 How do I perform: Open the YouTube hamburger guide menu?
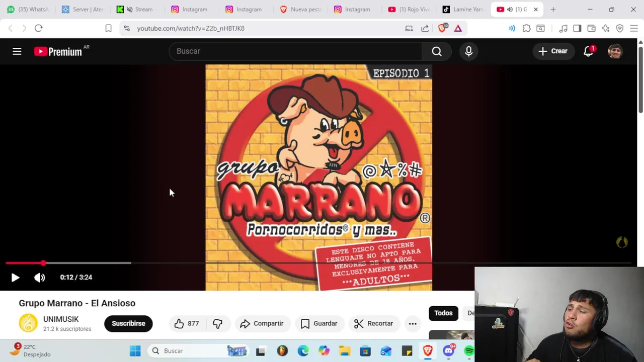(17, 51)
